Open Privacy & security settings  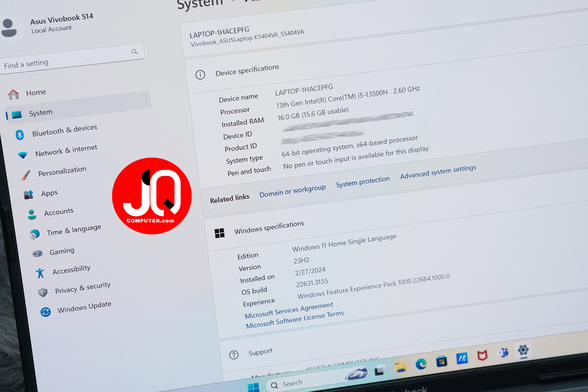83,288
